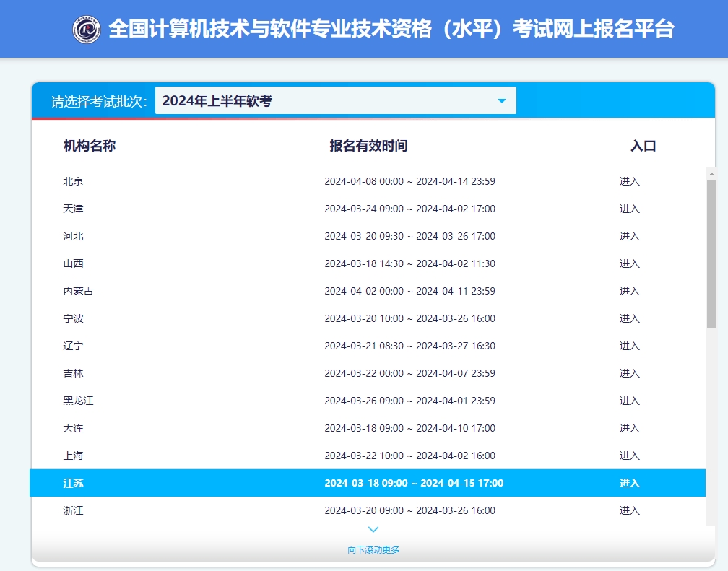Select the 山西 institution name
728x571 pixels.
(x=74, y=263)
